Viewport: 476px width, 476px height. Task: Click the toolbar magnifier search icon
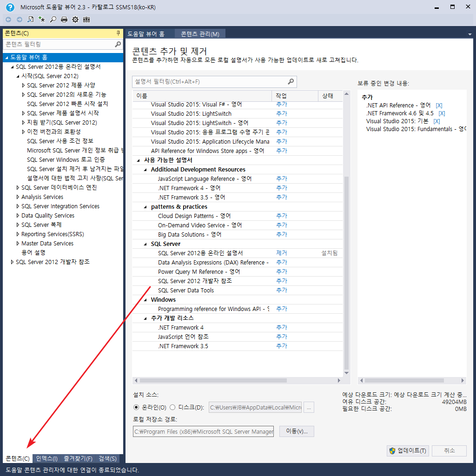(x=53, y=20)
